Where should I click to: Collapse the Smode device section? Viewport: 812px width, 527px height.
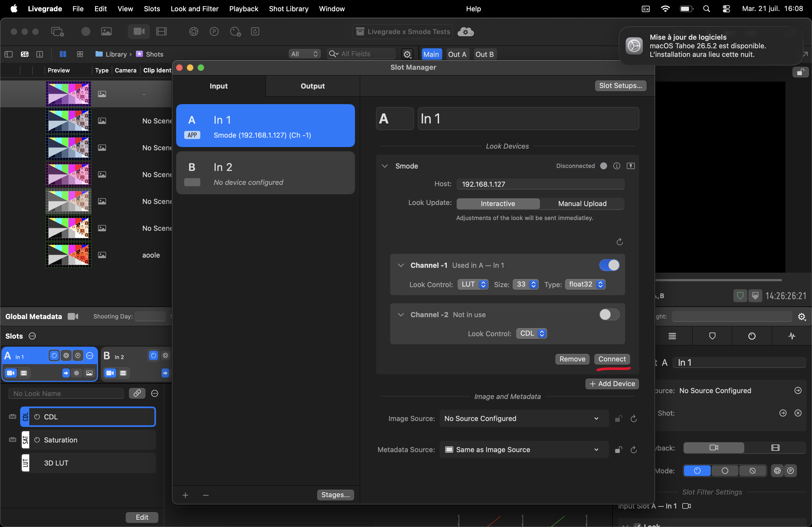click(385, 166)
